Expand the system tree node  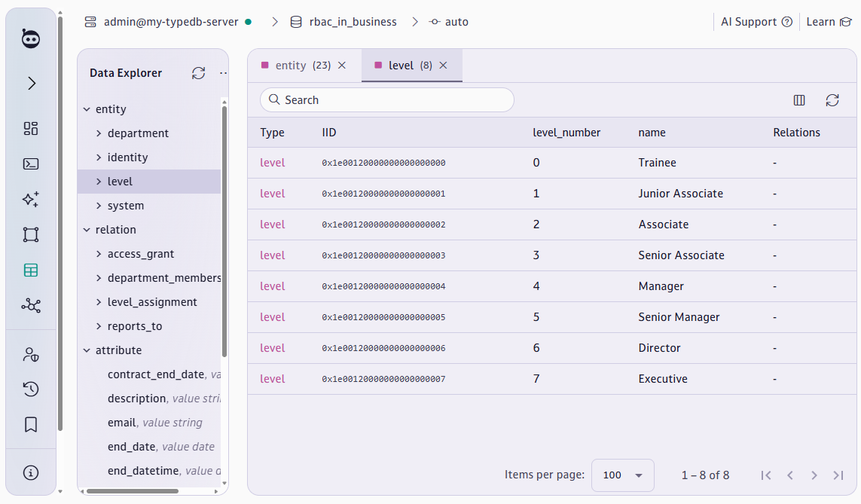tap(99, 206)
